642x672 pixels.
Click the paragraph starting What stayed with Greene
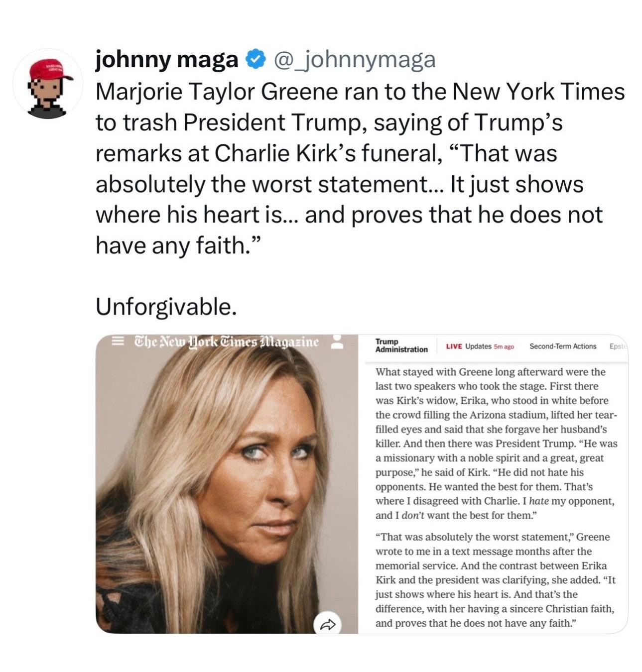496,443
